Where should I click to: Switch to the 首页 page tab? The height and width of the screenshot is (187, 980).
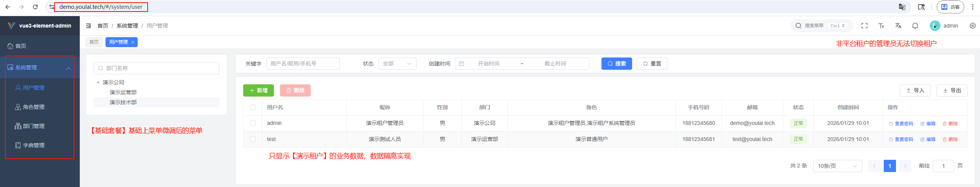point(94,42)
